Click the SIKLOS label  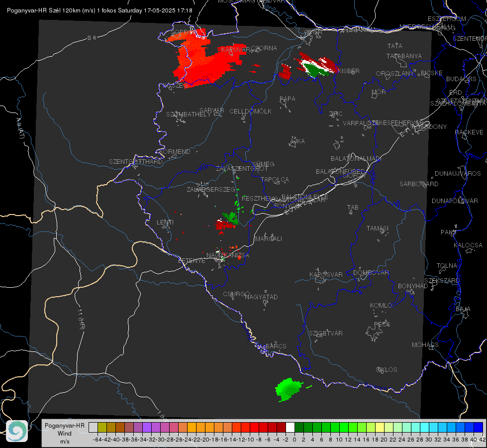pos(387,370)
